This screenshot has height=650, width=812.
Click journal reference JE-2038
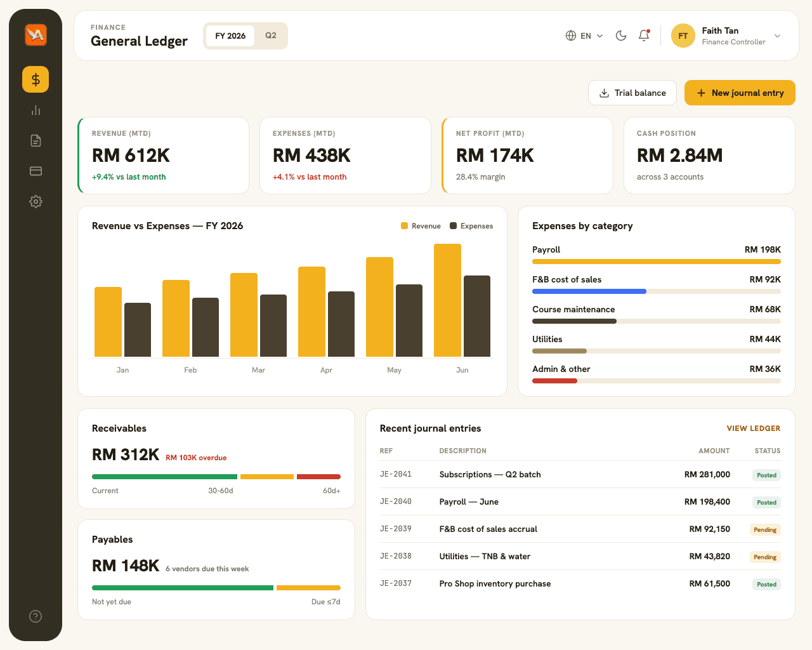(396, 556)
